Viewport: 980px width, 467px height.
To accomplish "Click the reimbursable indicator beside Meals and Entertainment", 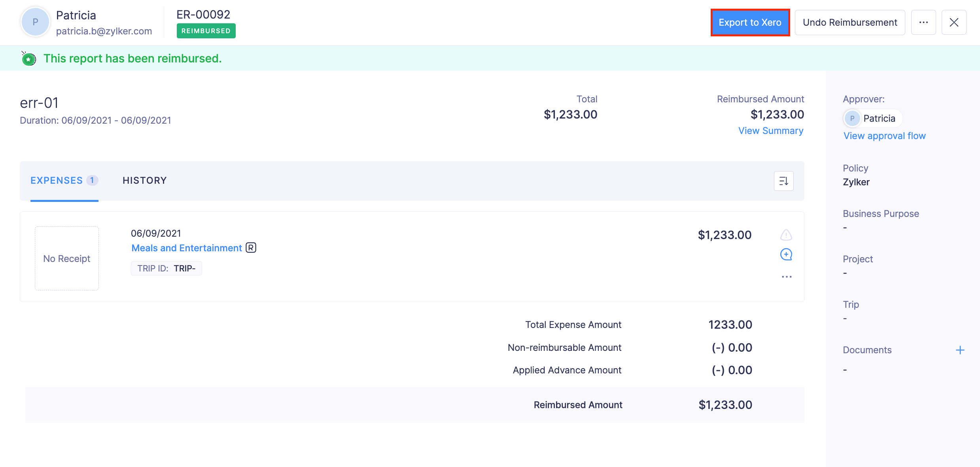I will pyautogui.click(x=252, y=247).
